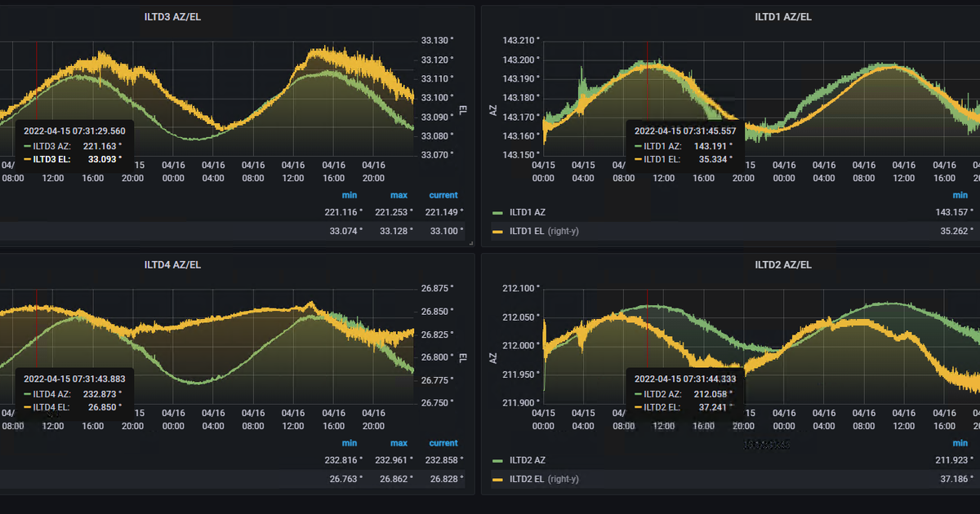Sort ILTD2 legend by min header
Screen dimensions: 980x514
point(960,443)
